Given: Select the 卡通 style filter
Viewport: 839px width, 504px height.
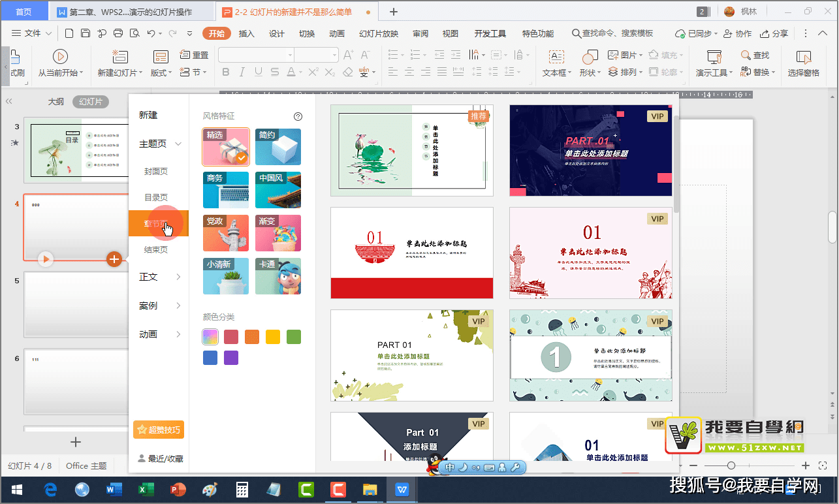Looking at the screenshot, I should pos(278,276).
